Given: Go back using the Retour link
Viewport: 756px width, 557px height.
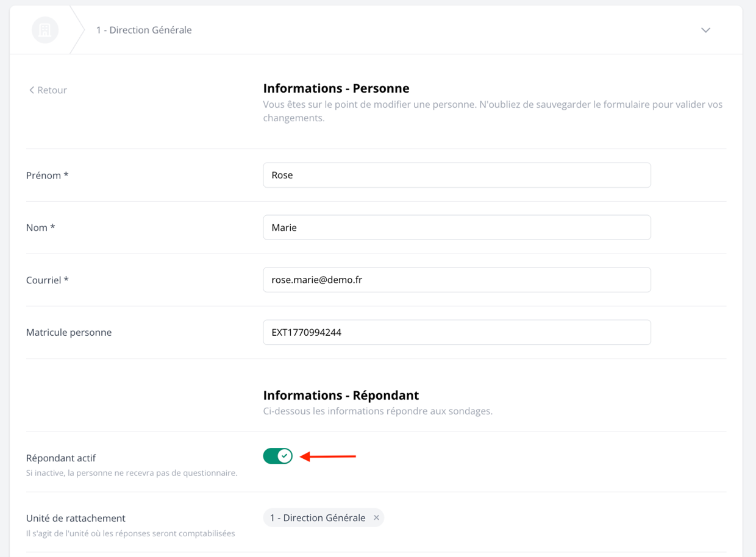Looking at the screenshot, I should (52, 90).
